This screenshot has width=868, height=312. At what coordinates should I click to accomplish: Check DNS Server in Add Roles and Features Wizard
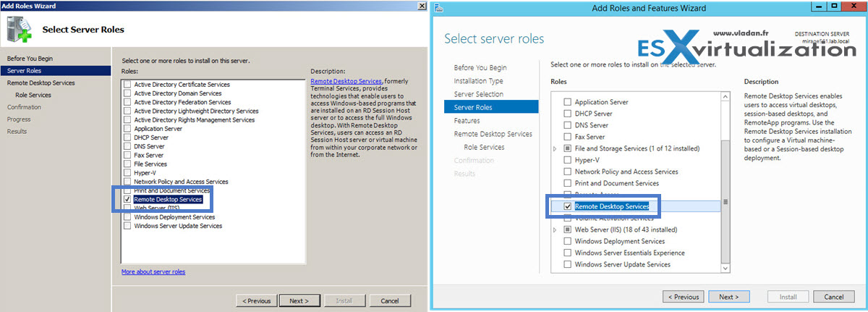(567, 125)
